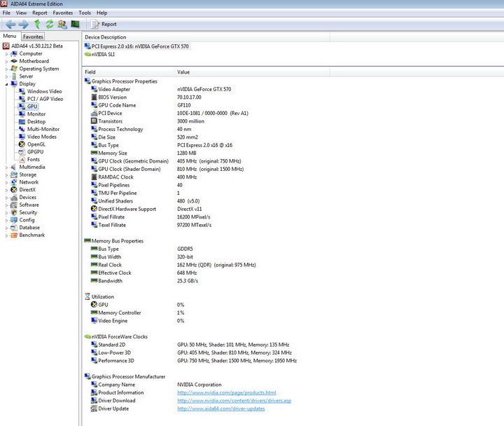Click the Forward arrow toolbar icon
This screenshot has height=426, width=504.
(24, 24)
